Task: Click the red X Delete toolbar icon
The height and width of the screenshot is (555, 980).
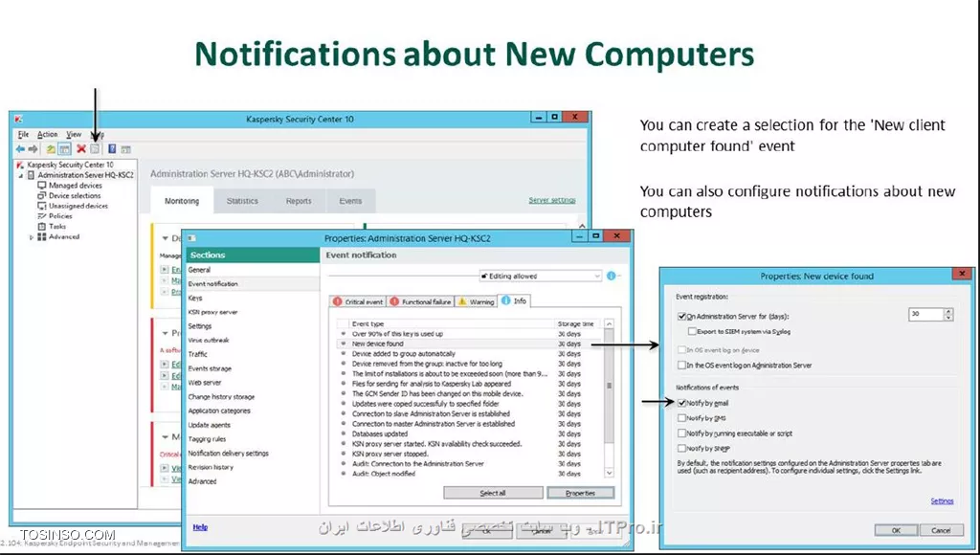Action: pos(81,148)
